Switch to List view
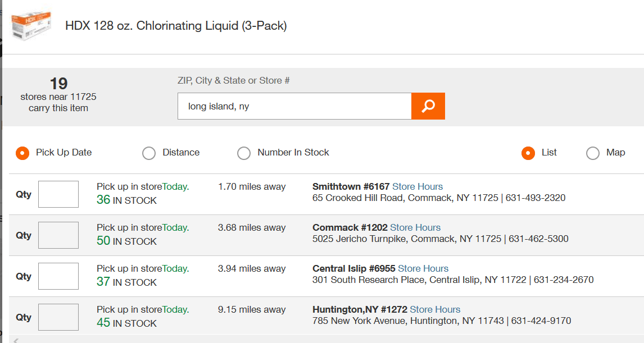This screenshot has width=644, height=343. click(x=528, y=153)
